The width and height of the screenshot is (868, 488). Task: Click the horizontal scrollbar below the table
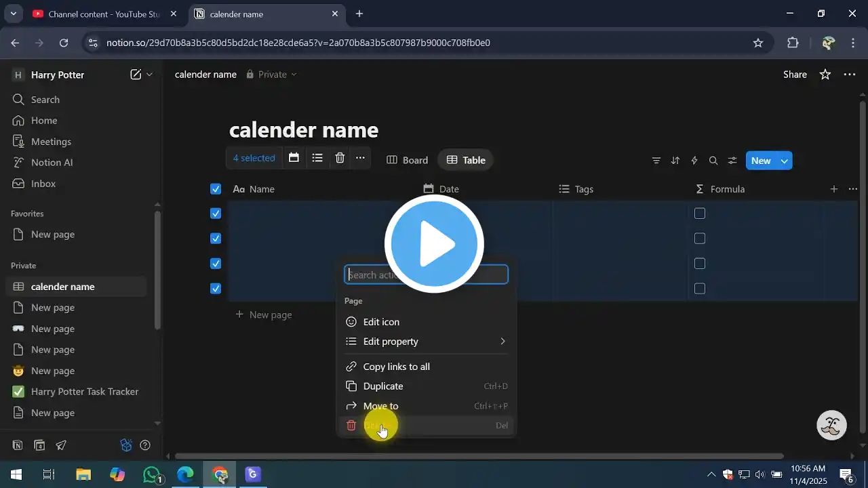click(x=479, y=456)
